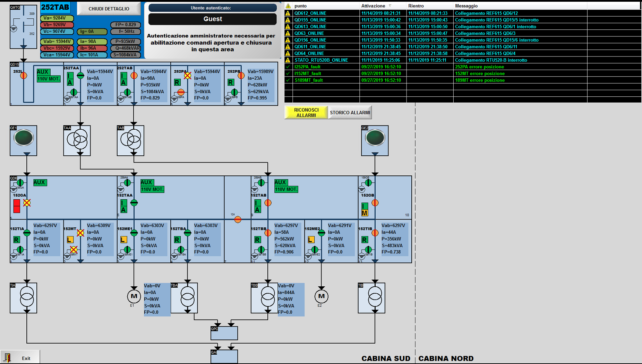The height and width of the screenshot is (364, 642).
Task: Click the 152TBA breaker symbol
Action: click(x=188, y=233)
